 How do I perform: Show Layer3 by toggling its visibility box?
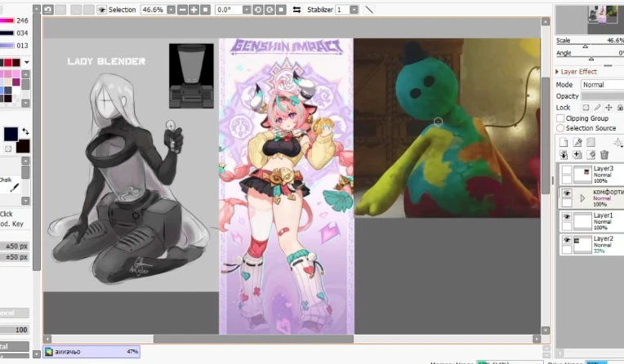click(567, 171)
